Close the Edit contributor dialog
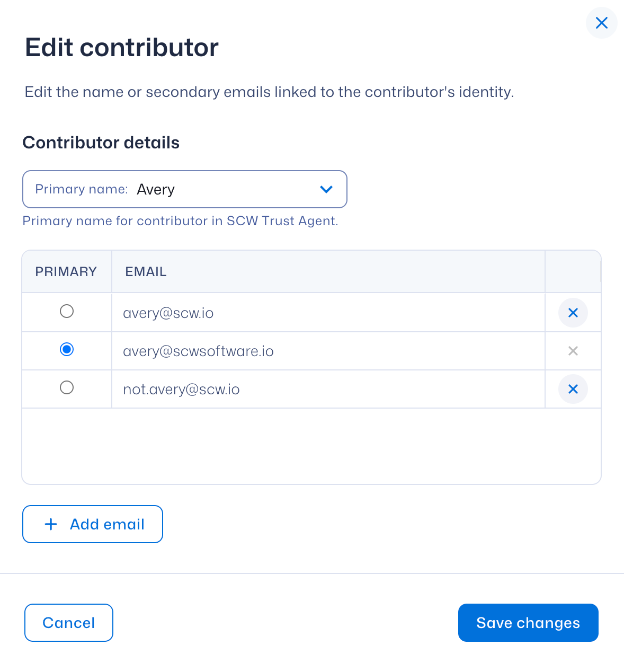Image resolution: width=624 pixels, height=672 pixels. click(x=601, y=23)
